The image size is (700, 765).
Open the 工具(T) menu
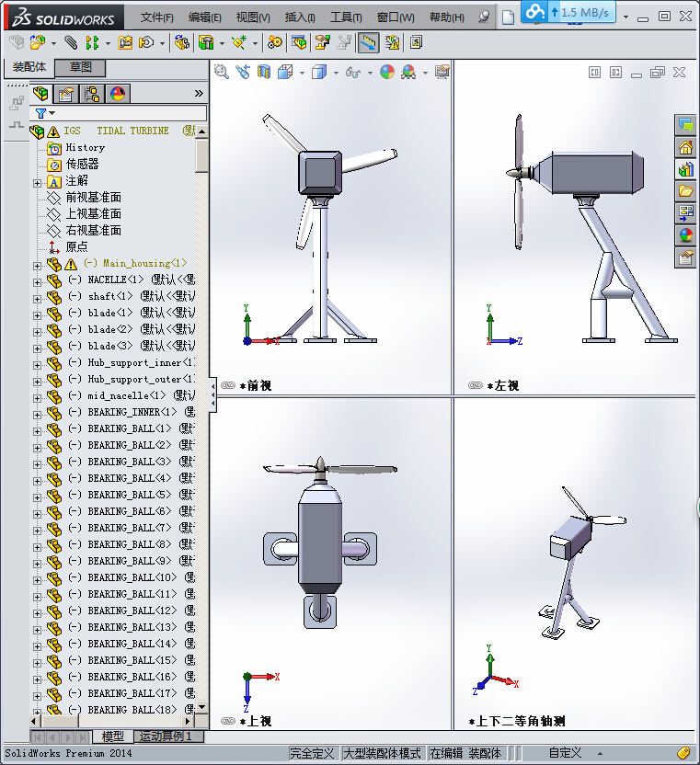346,17
